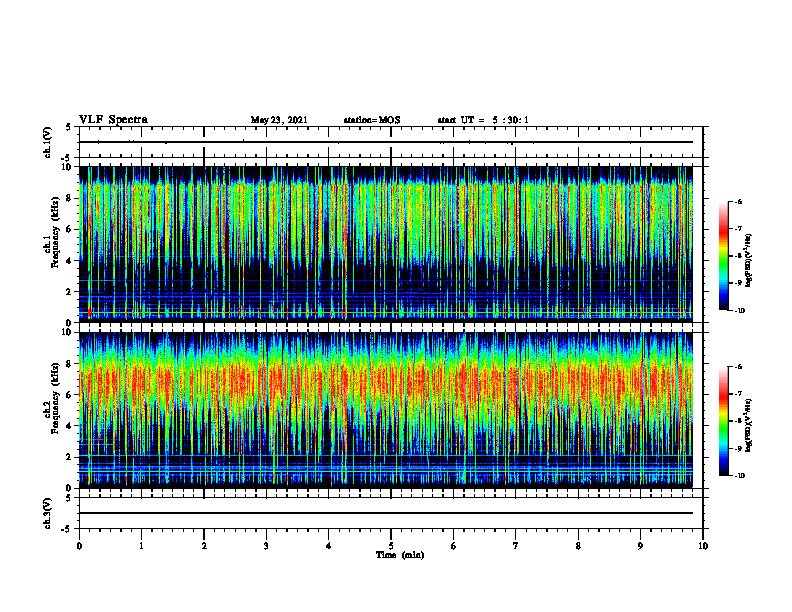Screen dimensions: 792x612
Task: Click the '3' tick on the time axis
Action: tap(266, 546)
